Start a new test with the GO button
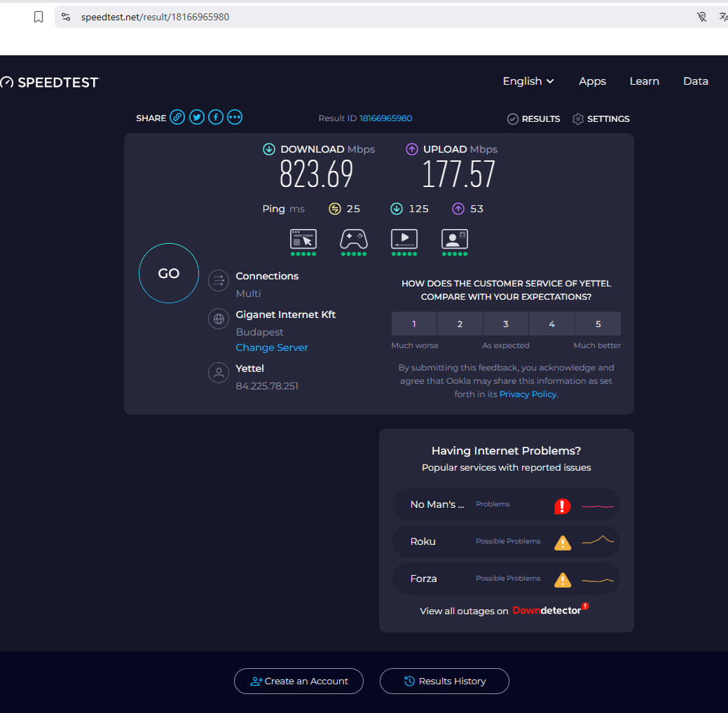Screen dimensions: 728x713 pos(169,273)
